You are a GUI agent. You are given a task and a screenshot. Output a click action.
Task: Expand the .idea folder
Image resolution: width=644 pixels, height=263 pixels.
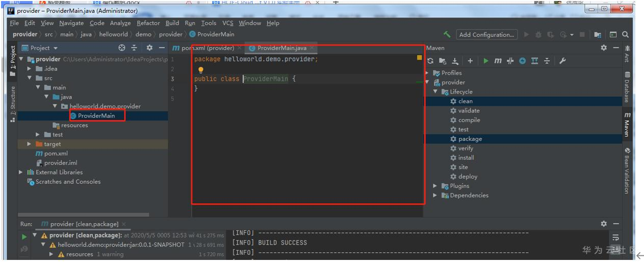[30, 68]
